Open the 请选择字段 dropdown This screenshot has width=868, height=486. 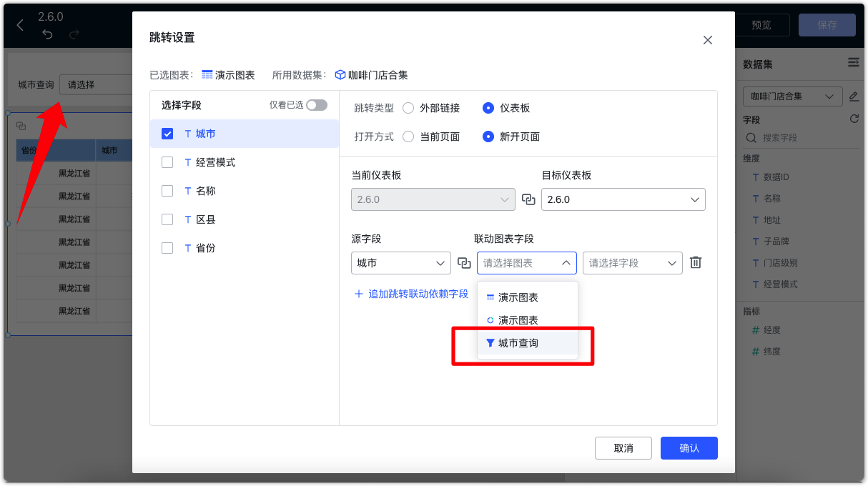pos(632,263)
